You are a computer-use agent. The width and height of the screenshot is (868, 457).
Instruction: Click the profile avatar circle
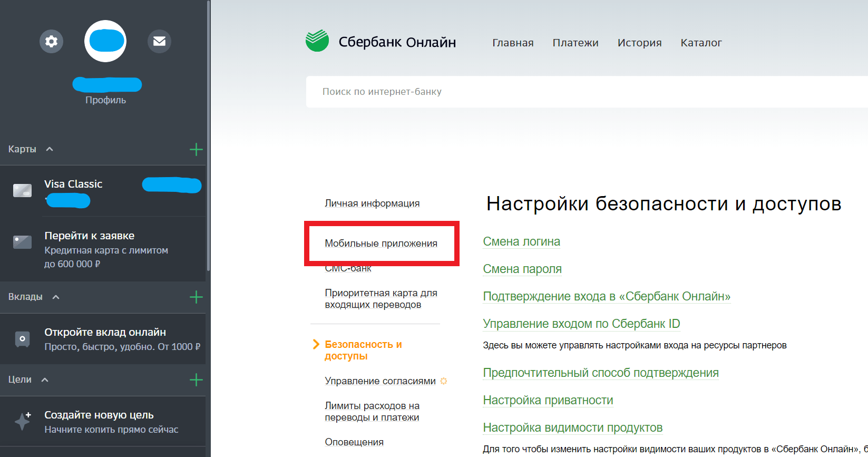pyautogui.click(x=105, y=41)
